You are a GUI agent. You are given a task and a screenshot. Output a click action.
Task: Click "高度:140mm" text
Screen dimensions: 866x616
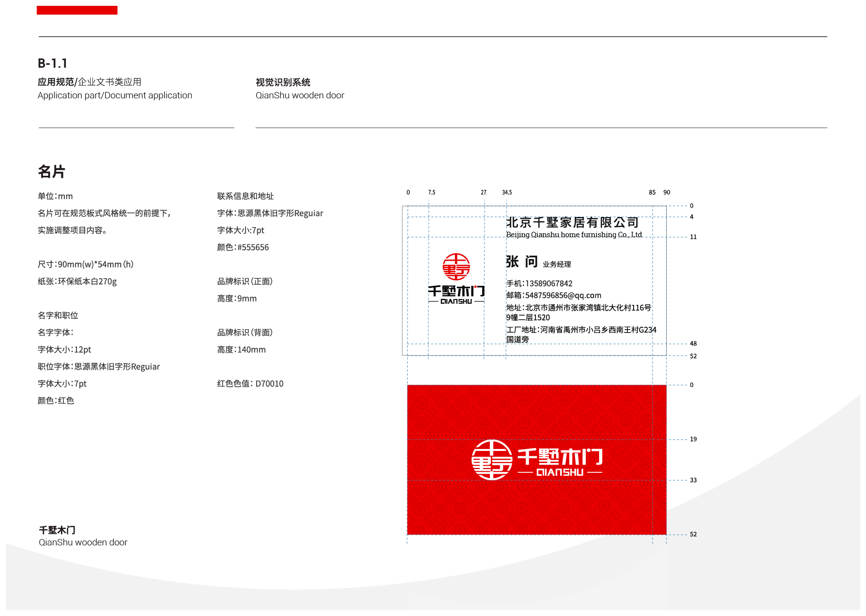pyautogui.click(x=242, y=350)
